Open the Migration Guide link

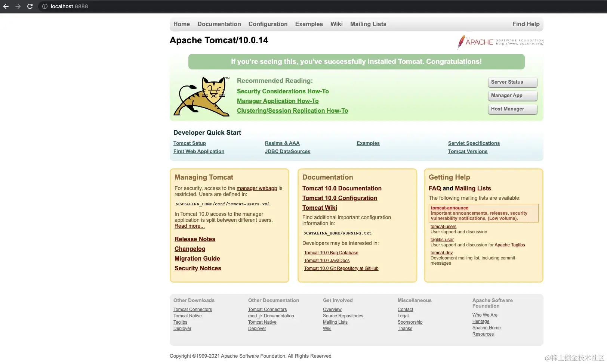click(197, 258)
